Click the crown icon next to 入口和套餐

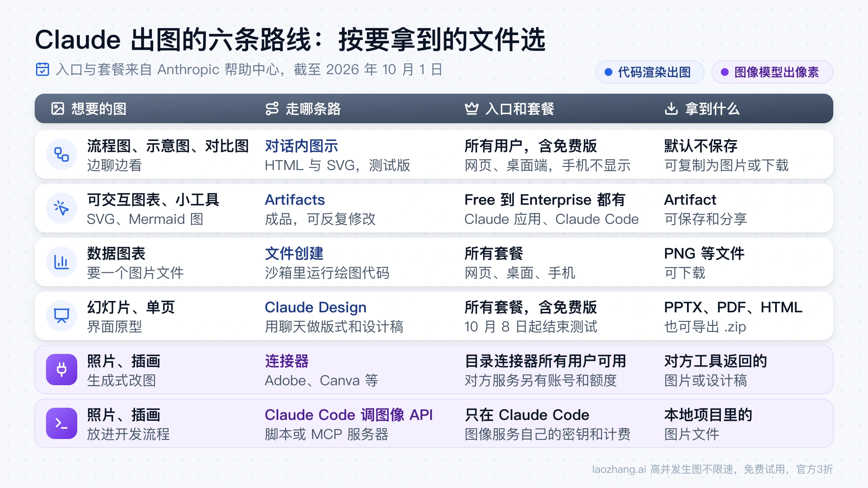[472, 108]
